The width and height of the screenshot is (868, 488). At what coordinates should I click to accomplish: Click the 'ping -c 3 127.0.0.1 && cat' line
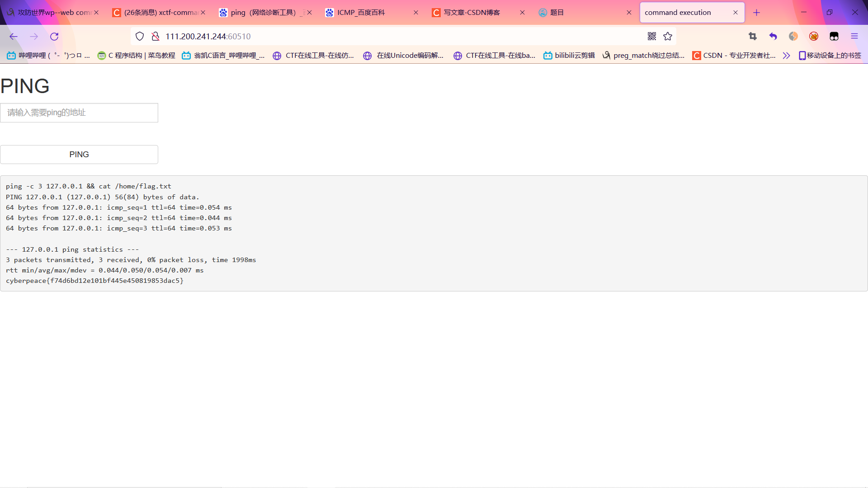point(89,186)
